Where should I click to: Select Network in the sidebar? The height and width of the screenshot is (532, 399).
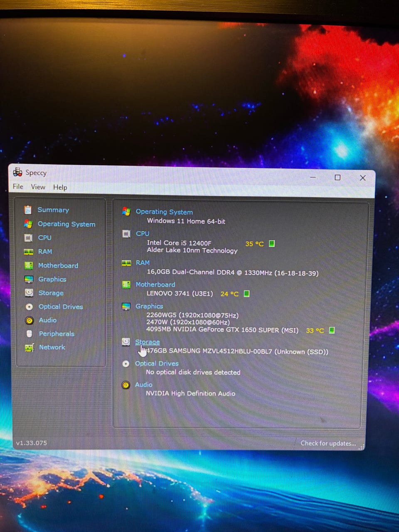52,347
